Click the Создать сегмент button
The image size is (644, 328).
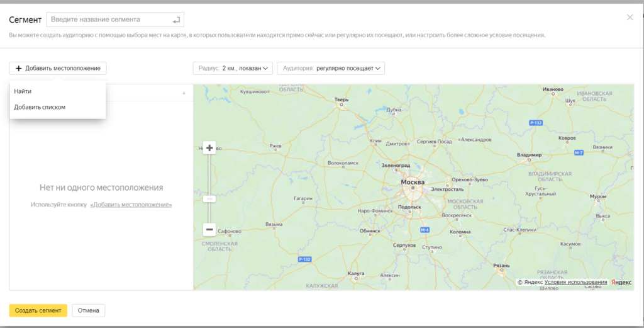38,310
